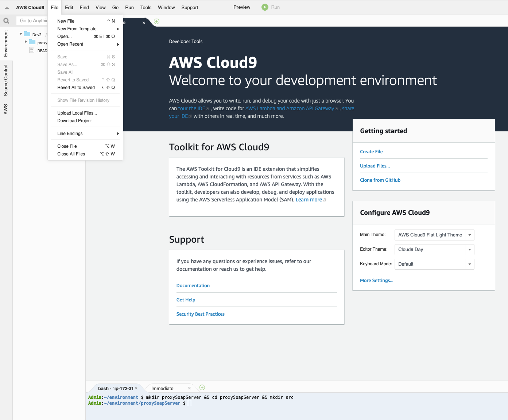
Task: Select Close All Files menu entry
Action: click(x=85, y=154)
